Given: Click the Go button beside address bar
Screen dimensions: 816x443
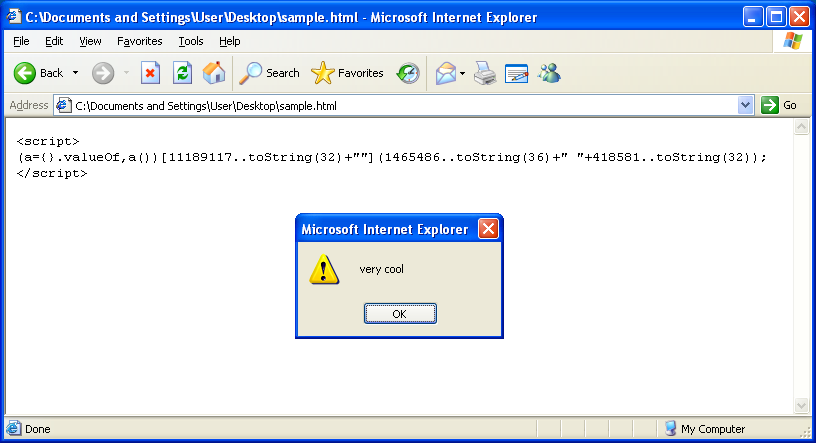Looking at the screenshot, I should click(x=779, y=105).
